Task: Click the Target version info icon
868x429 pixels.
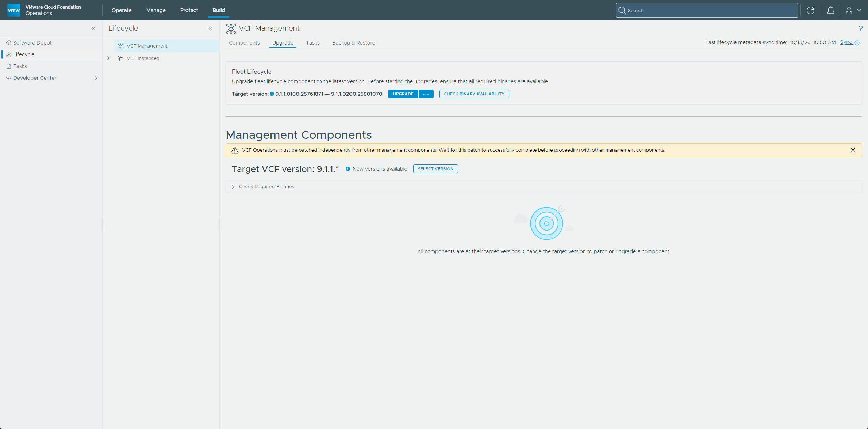Action: coord(272,94)
